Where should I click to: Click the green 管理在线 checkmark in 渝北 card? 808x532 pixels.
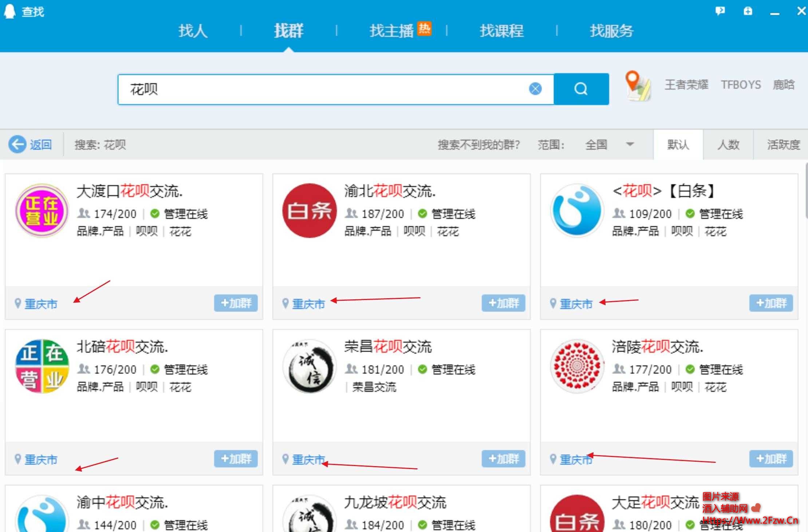(422, 213)
